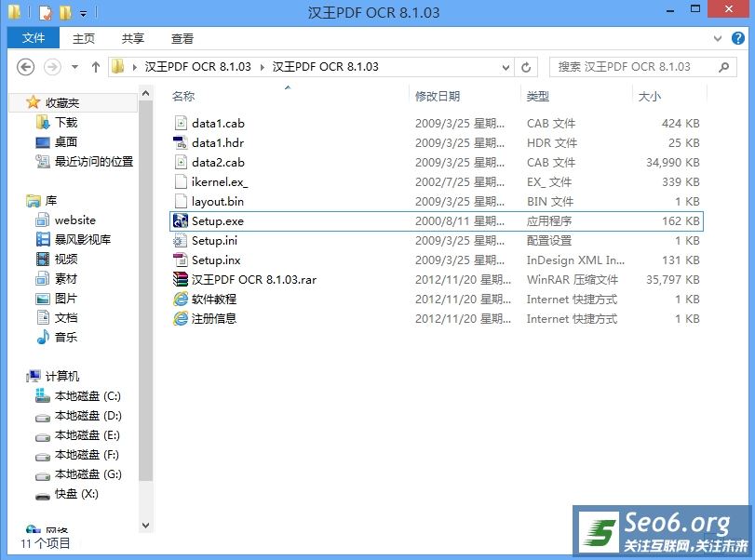The image size is (755, 560).
Task: Open 快盘 (X:) drive
Action: click(x=76, y=494)
